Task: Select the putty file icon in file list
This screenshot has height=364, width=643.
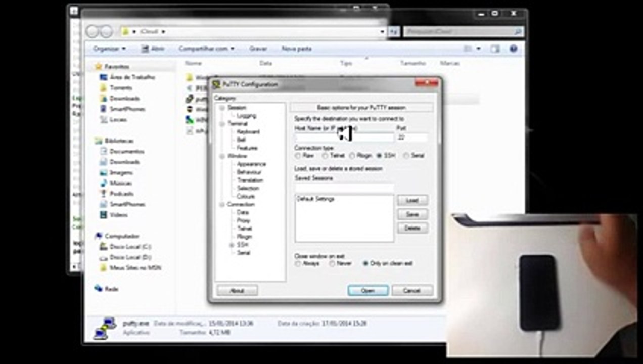Action: pyautogui.click(x=190, y=99)
